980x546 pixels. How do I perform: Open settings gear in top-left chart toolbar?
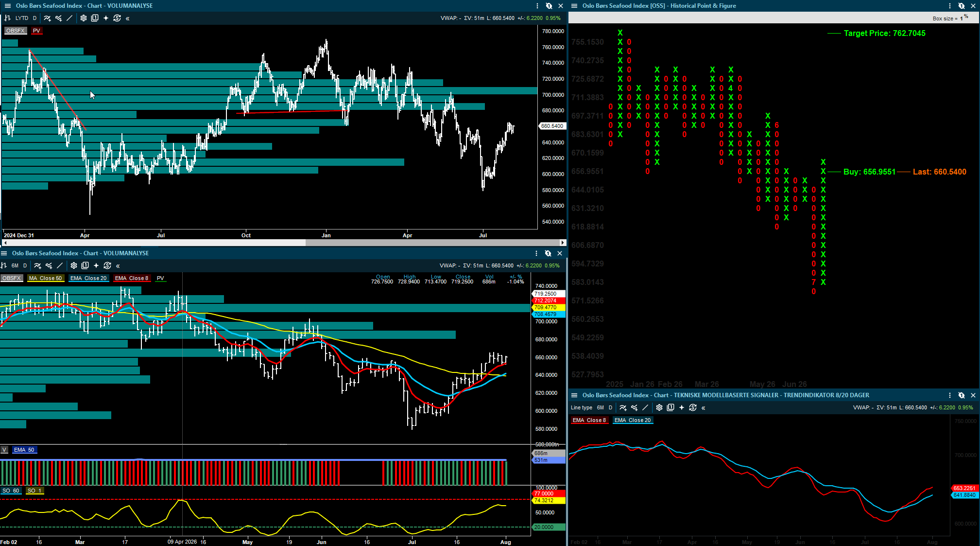[84, 18]
